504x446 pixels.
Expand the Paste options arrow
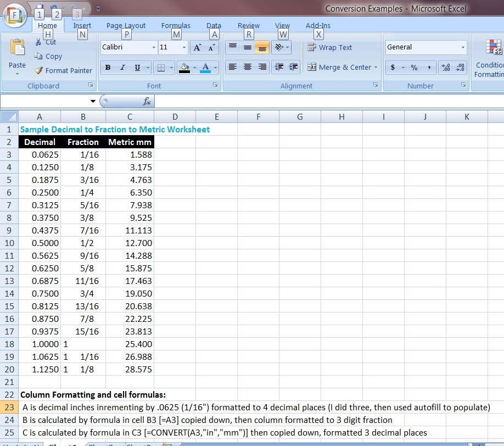click(17, 74)
